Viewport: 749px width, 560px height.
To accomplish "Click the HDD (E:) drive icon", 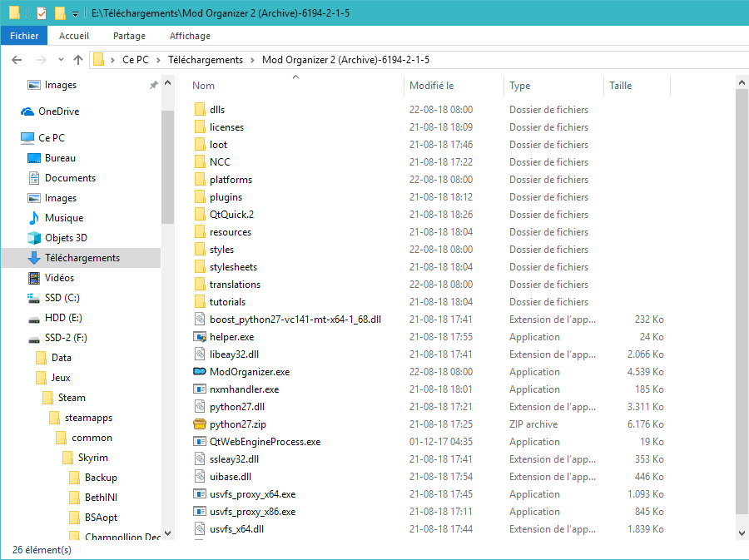I will click(x=34, y=319).
